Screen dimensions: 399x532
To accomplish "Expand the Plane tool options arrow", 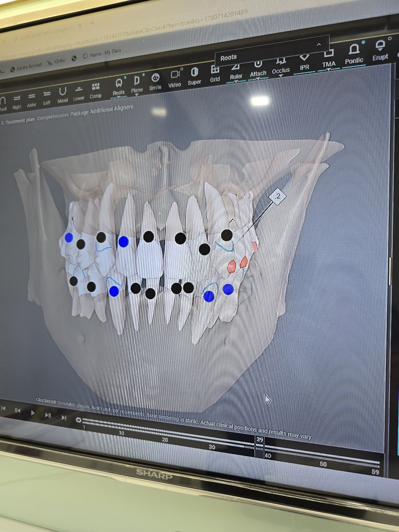I will [137, 95].
